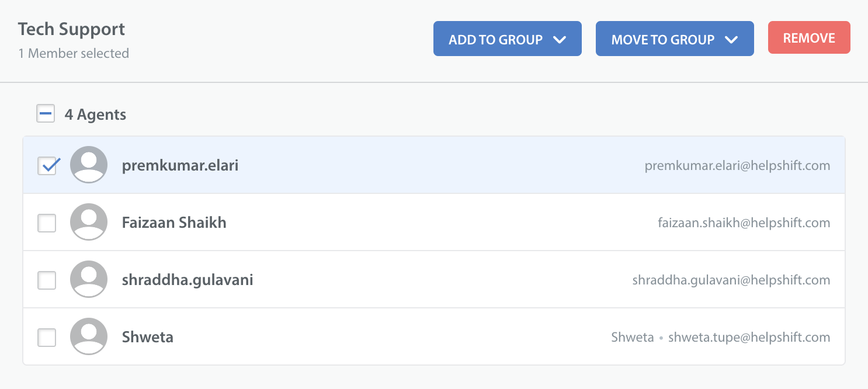This screenshot has height=389, width=868.
Task: Click Faizaan Shaikh's avatar icon
Action: click(89, 222)
